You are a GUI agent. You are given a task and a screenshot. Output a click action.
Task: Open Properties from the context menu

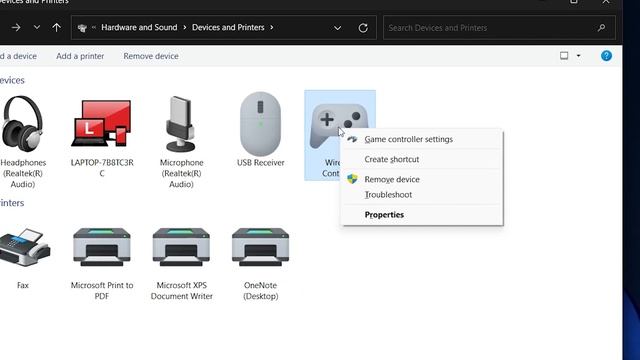pyautogui.click(x=422, y=215)
